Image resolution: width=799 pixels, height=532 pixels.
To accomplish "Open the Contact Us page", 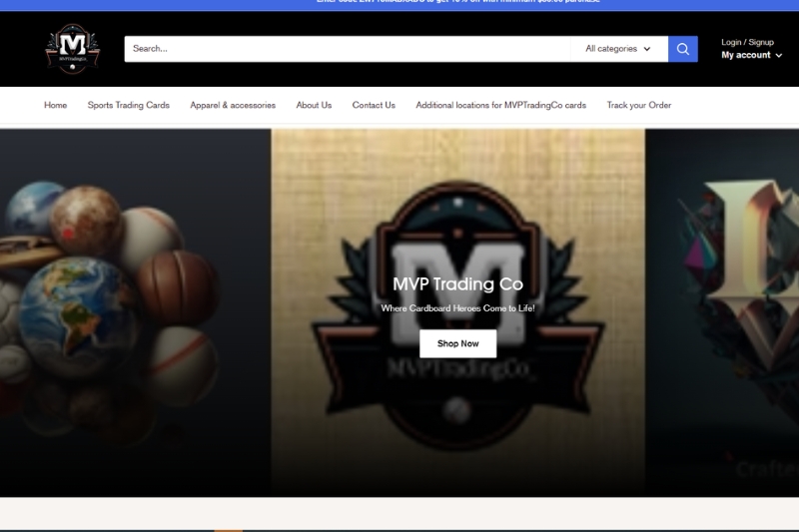I will (374, 105).
